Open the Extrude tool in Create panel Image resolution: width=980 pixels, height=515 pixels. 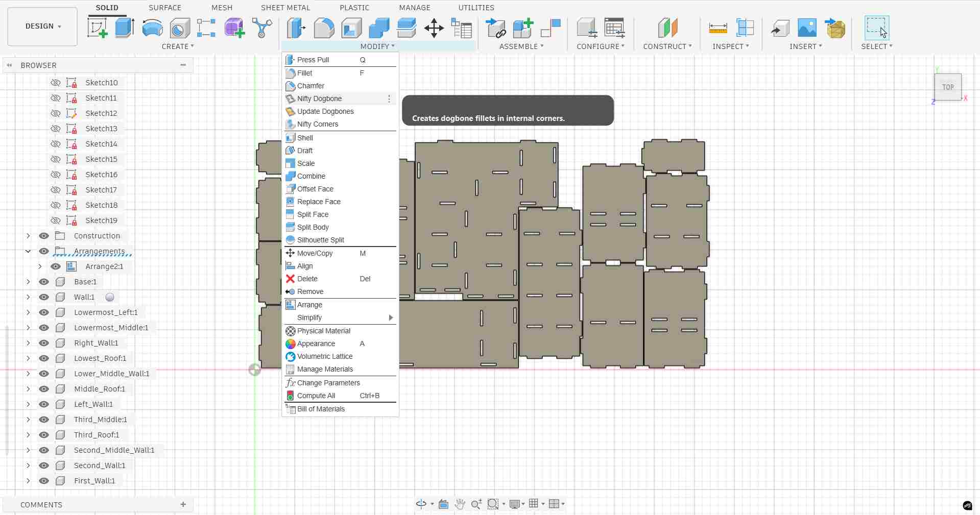tap(124, 28)
